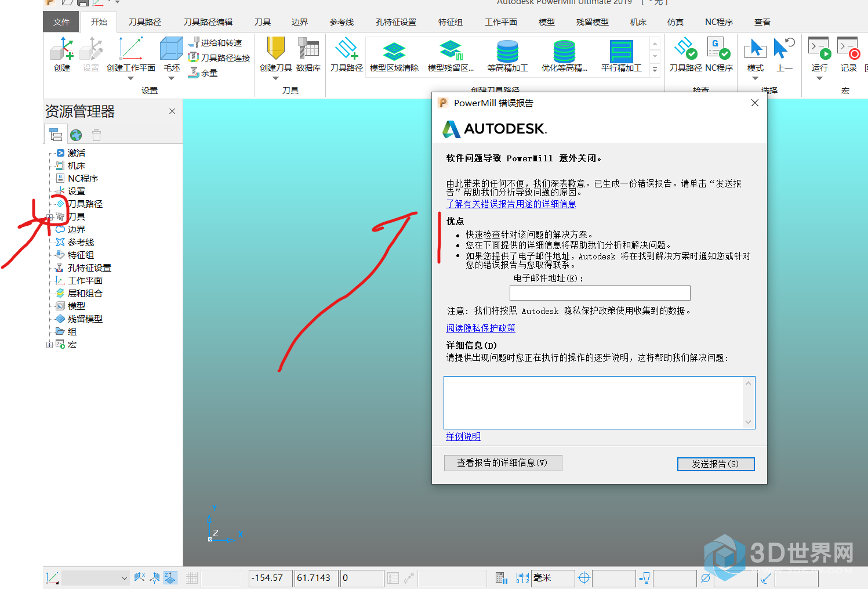
Task: Click 发送报告 send report button
Action: point(716,464)
